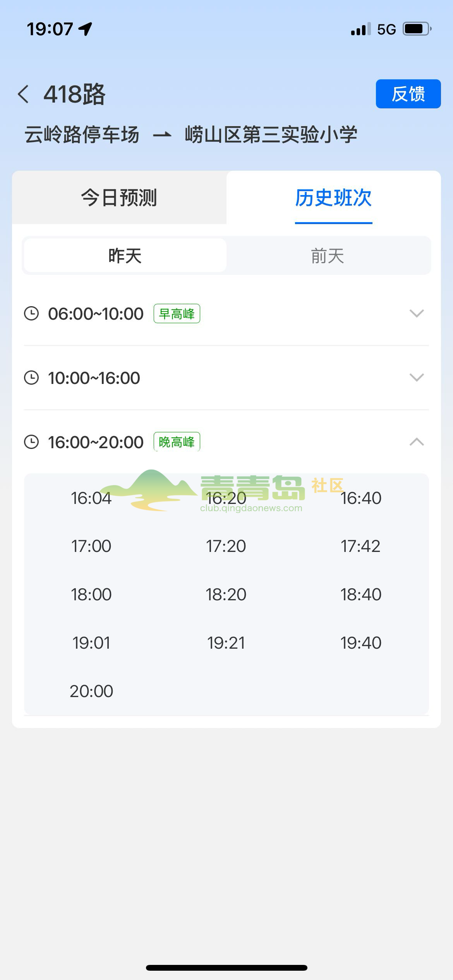
Task: Tap the location arrow in status bar
Action: [x=85, y=29]
